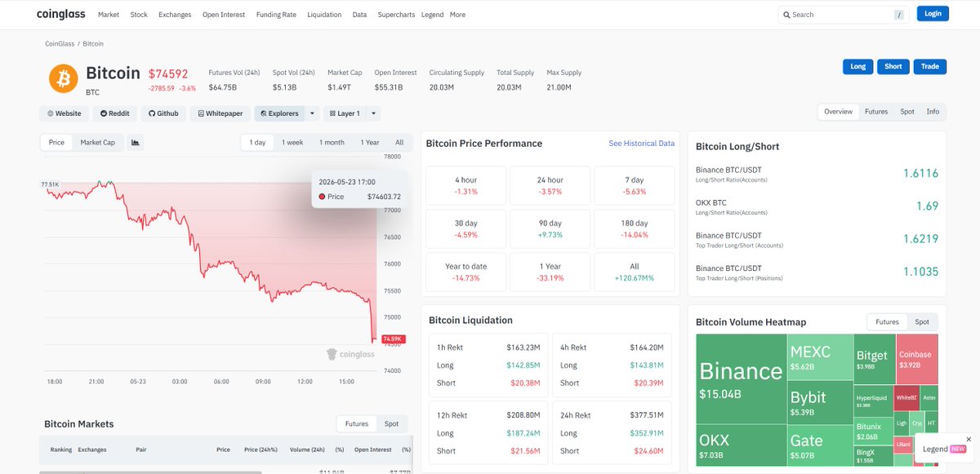Select the 1 day chart range

(x=257, y=143)
